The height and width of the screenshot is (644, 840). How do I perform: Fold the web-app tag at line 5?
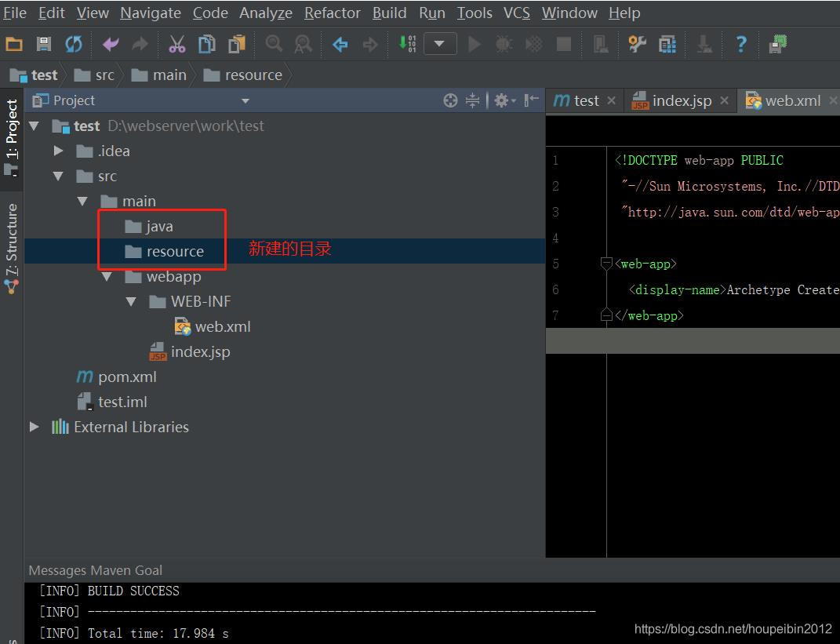[606, 264]
